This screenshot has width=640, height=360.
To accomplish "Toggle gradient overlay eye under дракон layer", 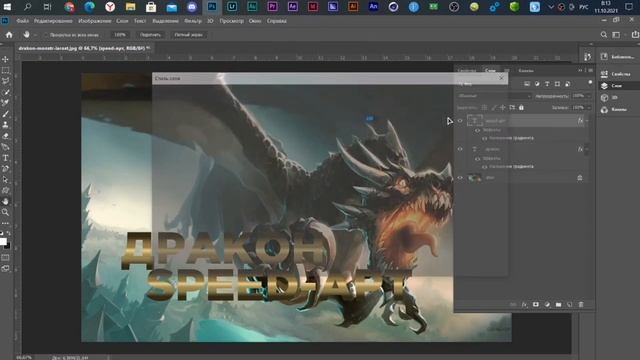I will click(x=484, y=167).
